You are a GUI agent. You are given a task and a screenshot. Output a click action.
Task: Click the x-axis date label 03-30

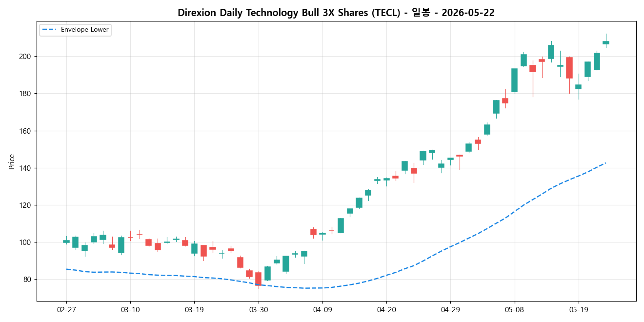259,310
